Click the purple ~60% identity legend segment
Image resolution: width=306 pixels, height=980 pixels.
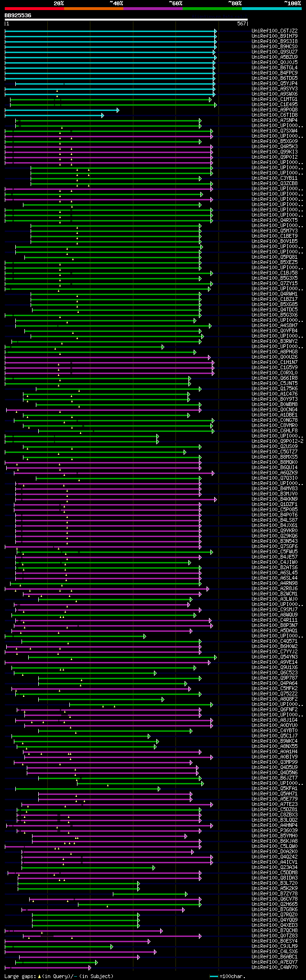pyautogui.click(x=153, y=9)
